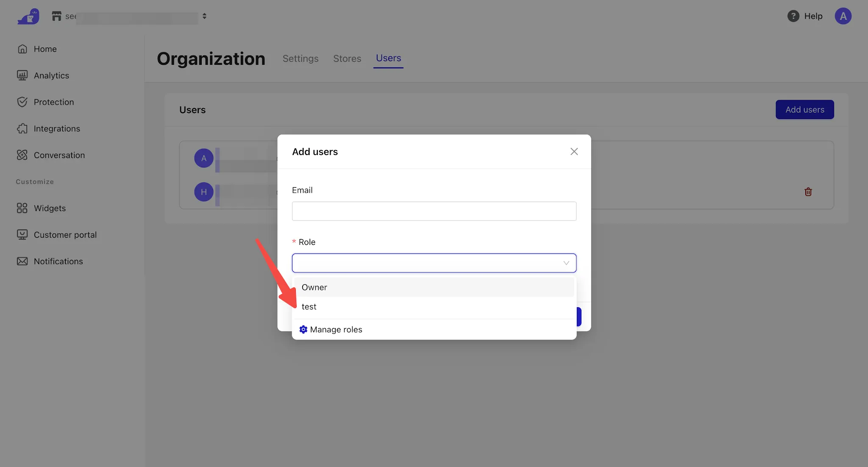The height and width of the screenshot is (467, 868).
Task: Click the Help question mark icon
Action: click(x=793, y=16)
